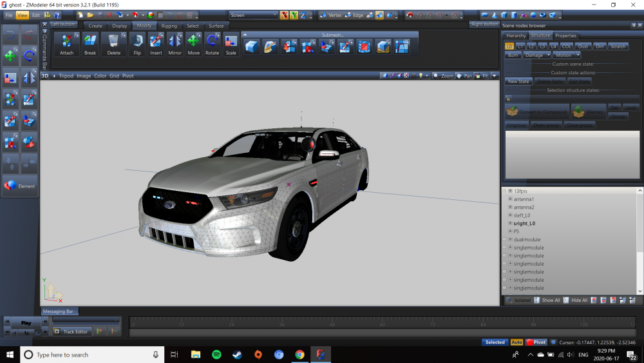
Task: Select the Attach tool icon
Action: pos(66,43)
